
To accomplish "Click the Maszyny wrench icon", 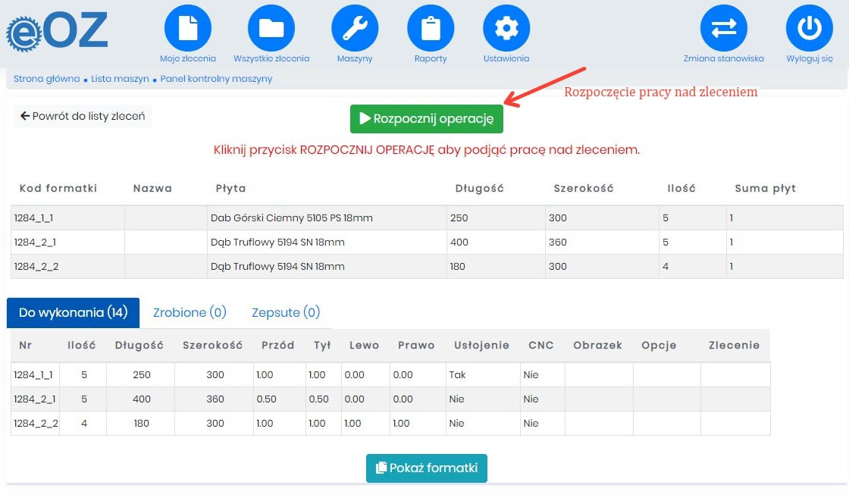I will 355,28.
